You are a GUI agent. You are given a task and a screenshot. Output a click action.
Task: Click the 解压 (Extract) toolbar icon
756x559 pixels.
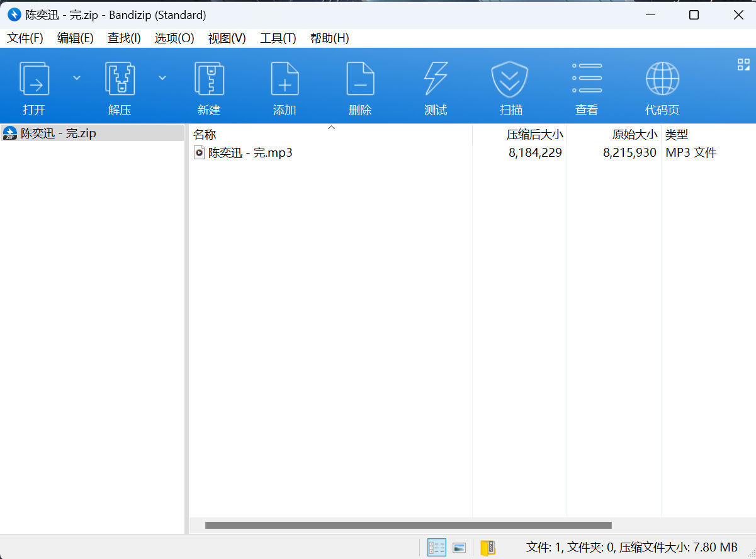120,78
